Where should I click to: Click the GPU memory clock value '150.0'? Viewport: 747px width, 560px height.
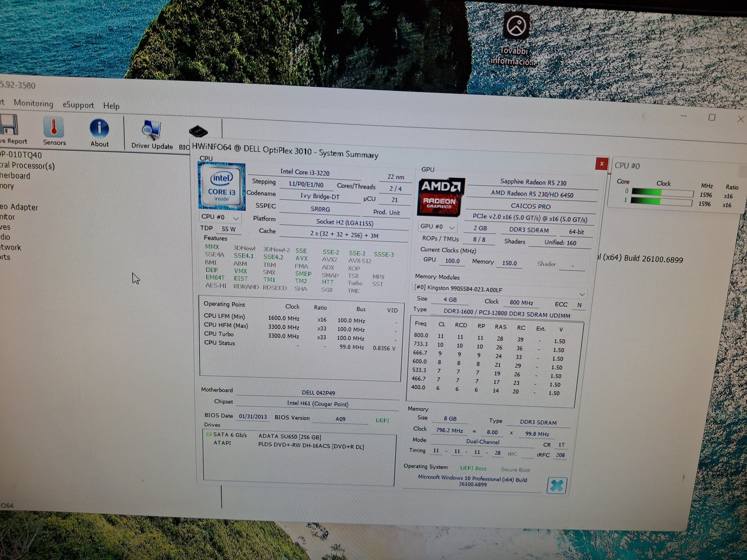(509, 263)
